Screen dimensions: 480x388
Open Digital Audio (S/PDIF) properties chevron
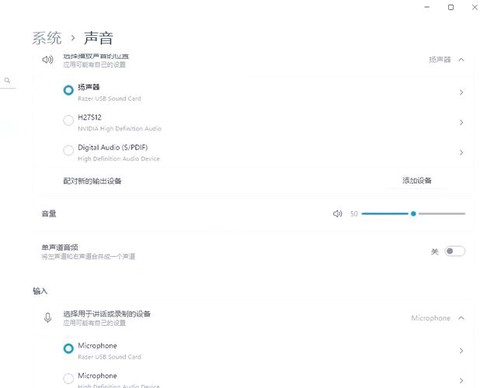tap(461, 152)
